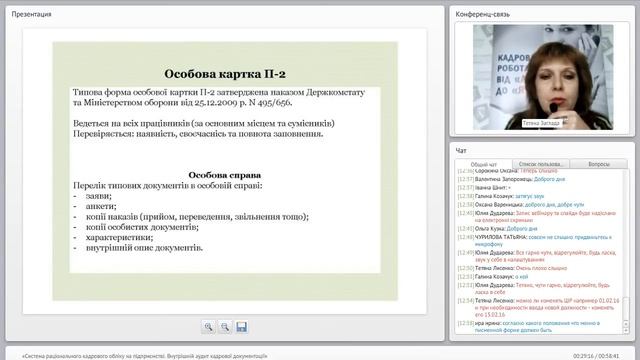Click the bullet item заяви;
This screenshot has height=360, width=640.
tap(99, 196)
